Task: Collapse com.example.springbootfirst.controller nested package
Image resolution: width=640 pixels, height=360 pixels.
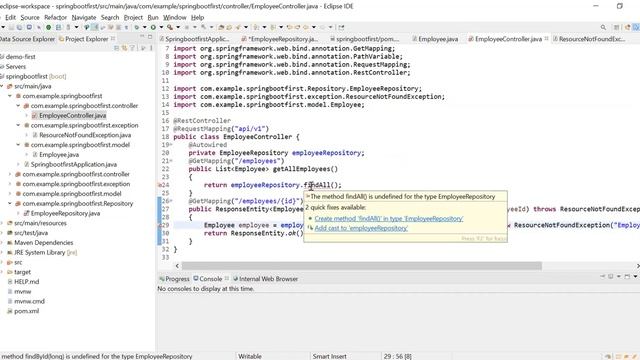Action: (18, 106)
